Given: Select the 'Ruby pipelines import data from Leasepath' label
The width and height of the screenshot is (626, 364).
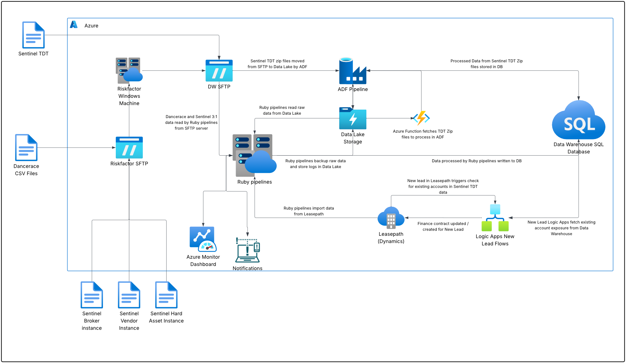Looking at the screenshot, I should 308,211.
